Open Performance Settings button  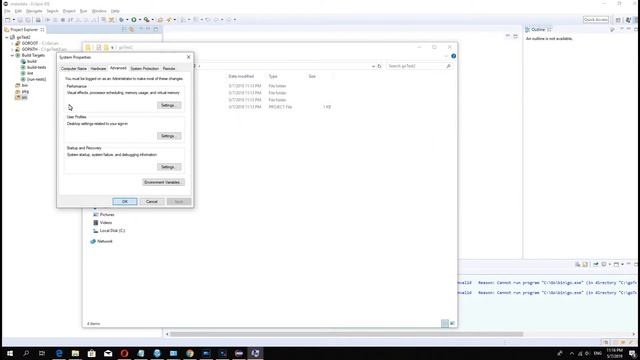[x=168, y=105]
